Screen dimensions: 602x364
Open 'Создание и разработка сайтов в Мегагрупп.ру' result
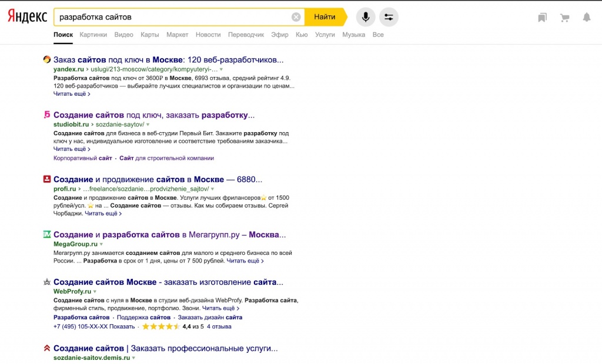click(x=169, y=234)
